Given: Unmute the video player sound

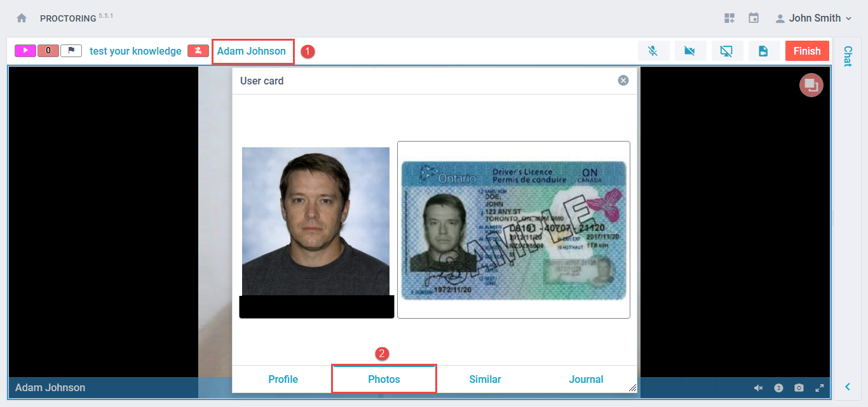Looking at the screenshot, I should pos(758,388).
